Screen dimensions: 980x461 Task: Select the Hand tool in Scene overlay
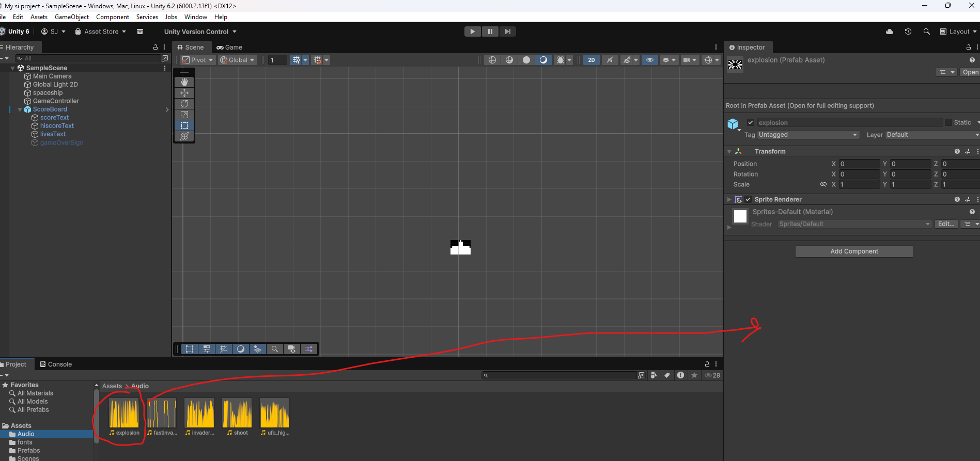[x=184, y=82]
